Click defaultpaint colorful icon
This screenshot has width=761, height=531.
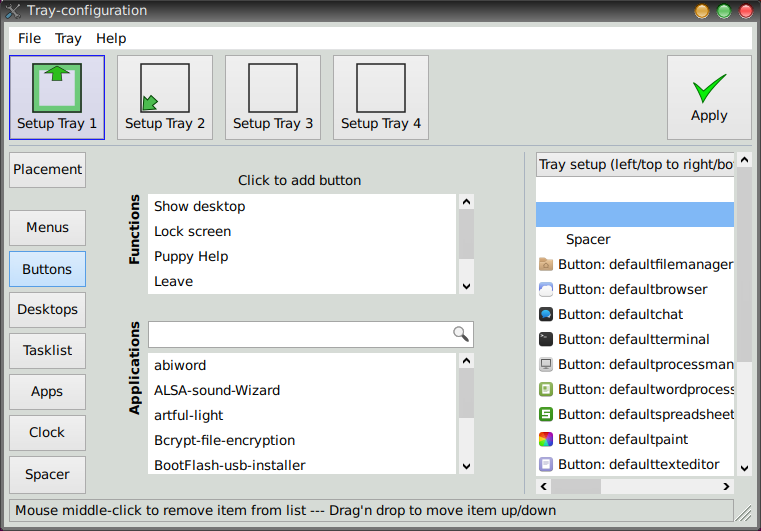546,439
